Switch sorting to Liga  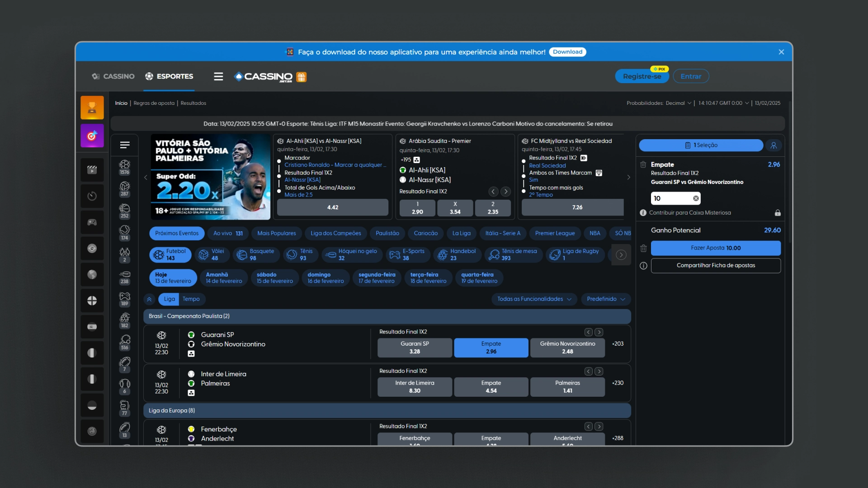coord(169,299)
